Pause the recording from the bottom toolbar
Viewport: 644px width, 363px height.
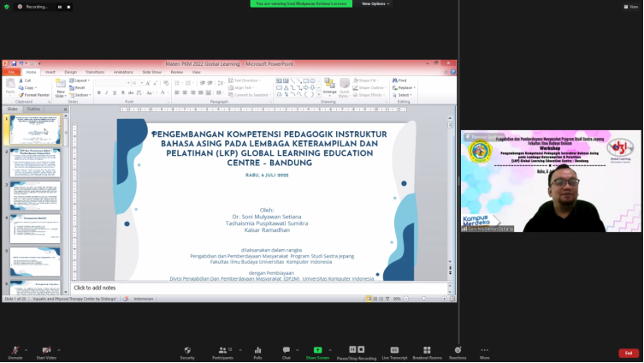point(352,349)
